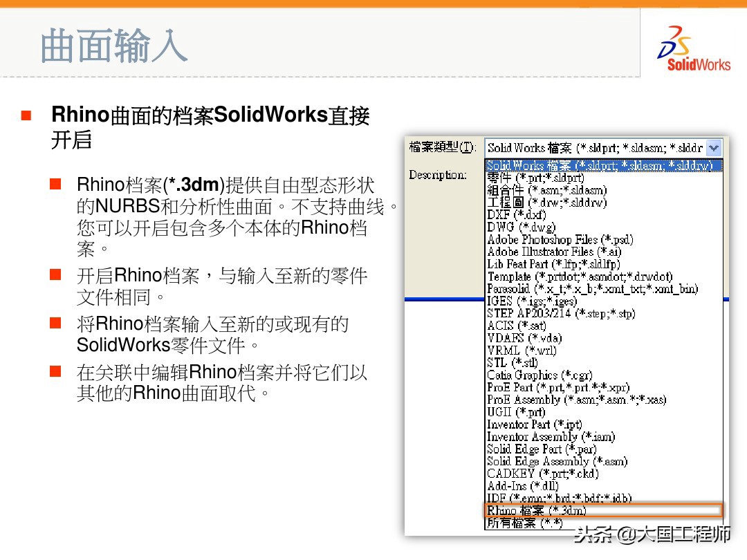The width and height of the screenshot is (747, 560).
Task: Choose '所有檔案 (*.*)' all files entry
Action: (x=604, y=523)
